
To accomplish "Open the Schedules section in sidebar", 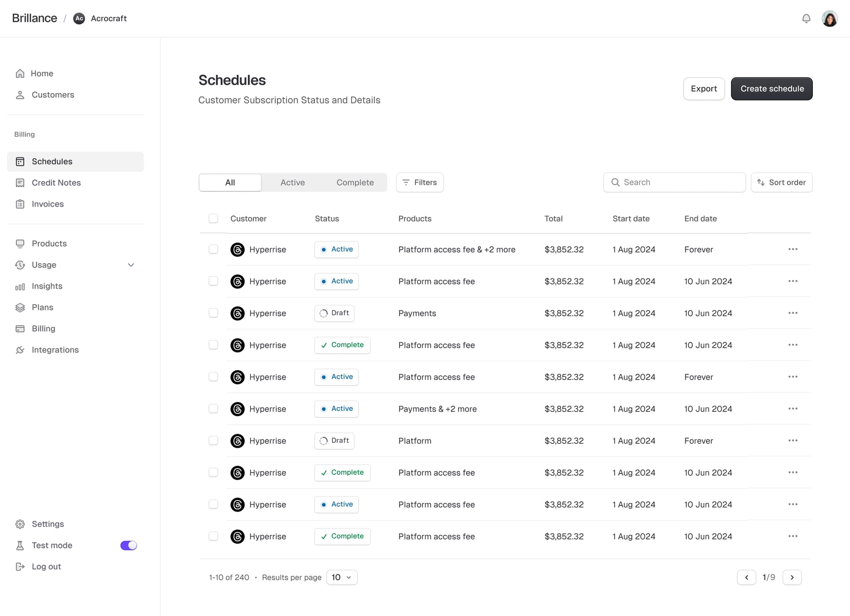I will click(x=52, y=161).
